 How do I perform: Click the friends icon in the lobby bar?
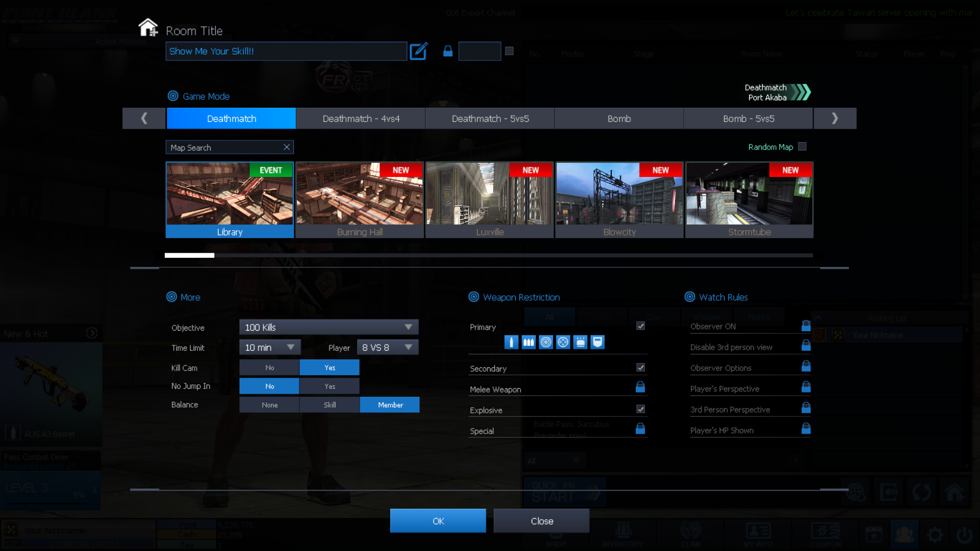point(905,534)
